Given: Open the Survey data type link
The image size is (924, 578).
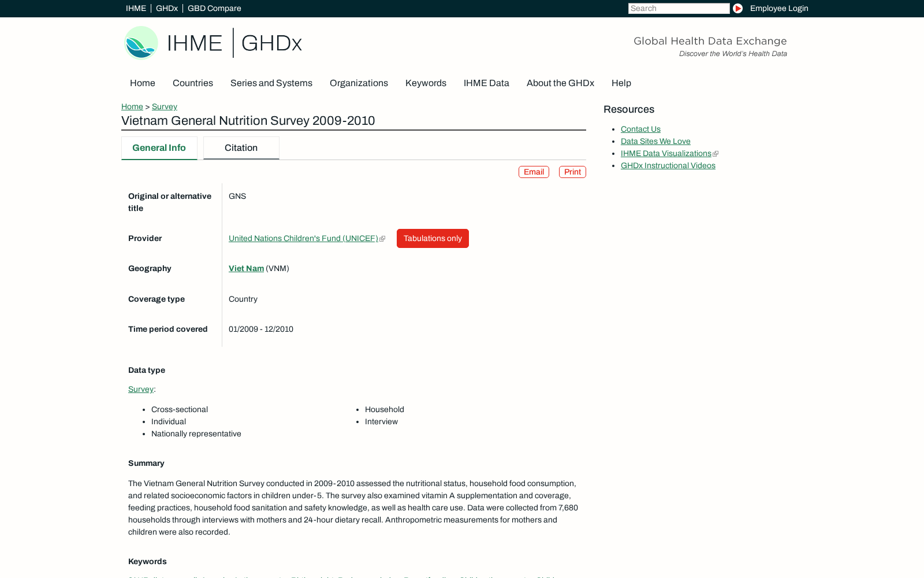Looking at the screenshot, I should coord(141,389).
